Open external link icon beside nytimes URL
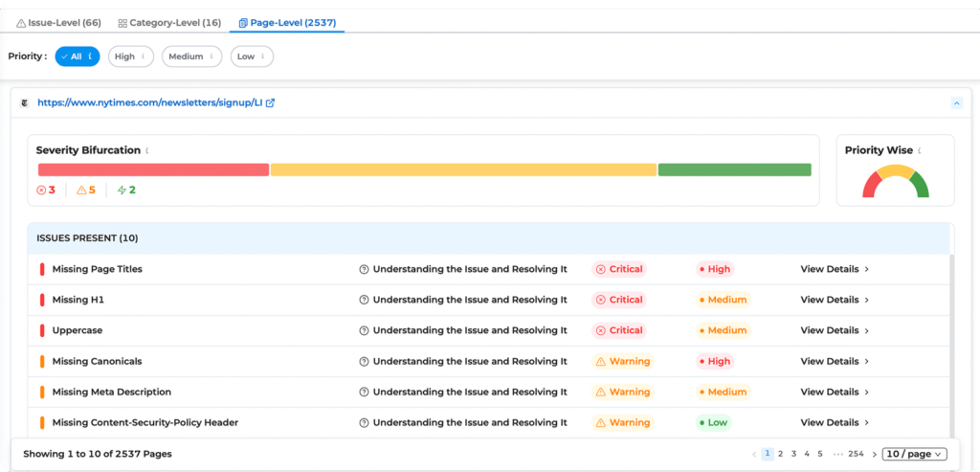This screenshot has height=472, width=980. [x=270, y=103]
